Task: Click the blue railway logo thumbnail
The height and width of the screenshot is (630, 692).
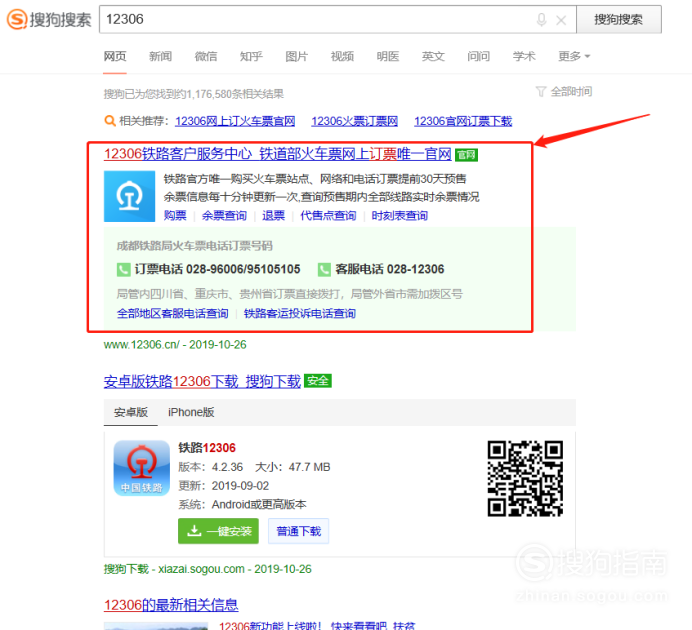Action: coord(129,196)
